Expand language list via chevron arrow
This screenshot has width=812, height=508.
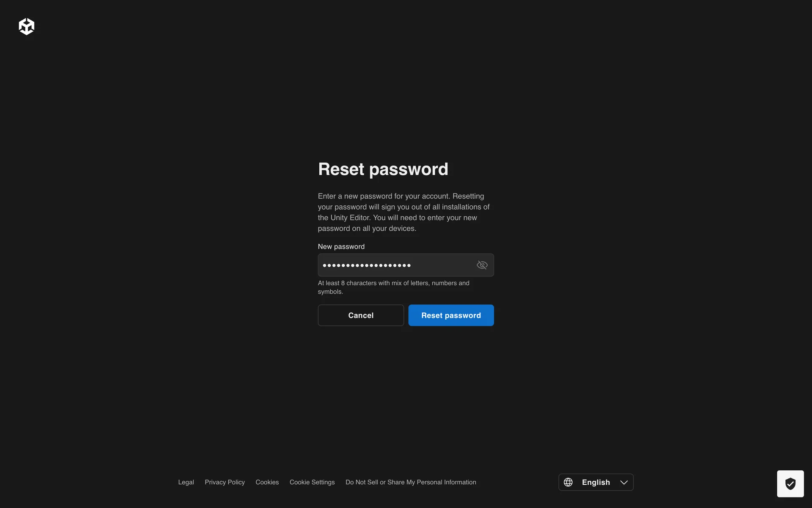pos(624,482)
